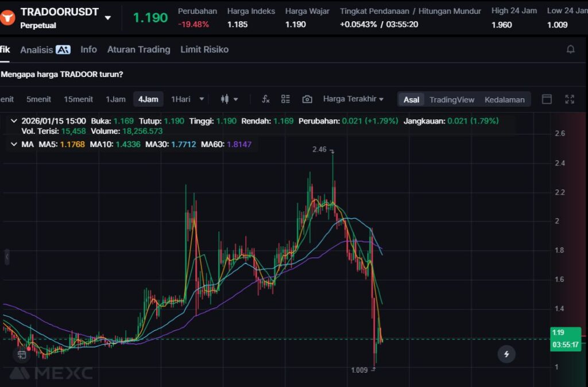Collapse the MA indicator legend row
Image resolution: width=588 pixels, height=387 pixels.
tap(14, 144)
